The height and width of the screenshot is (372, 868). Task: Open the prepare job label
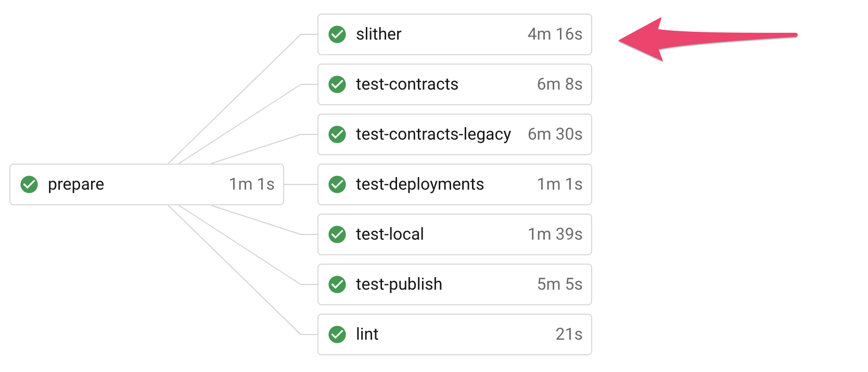[76, 184]
